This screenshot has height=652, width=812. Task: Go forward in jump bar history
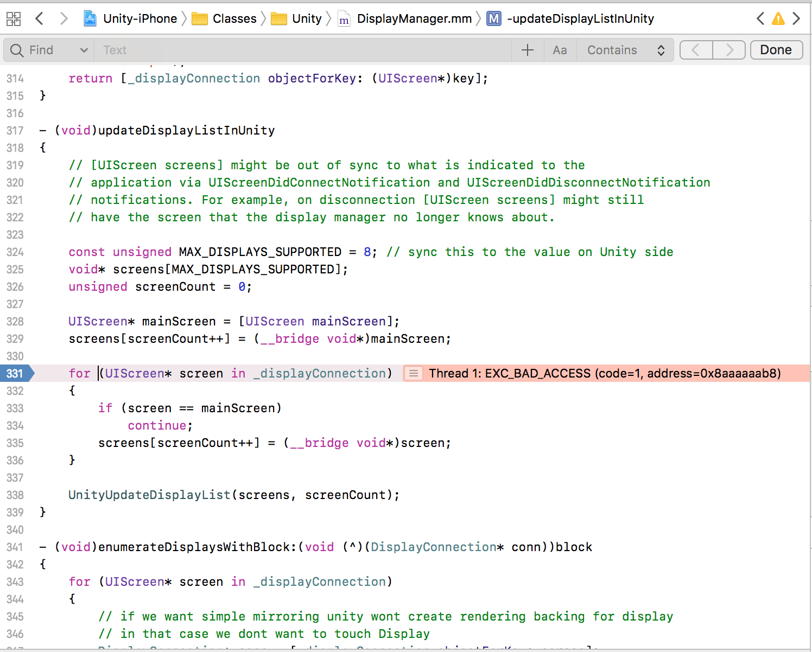[64, 18]
